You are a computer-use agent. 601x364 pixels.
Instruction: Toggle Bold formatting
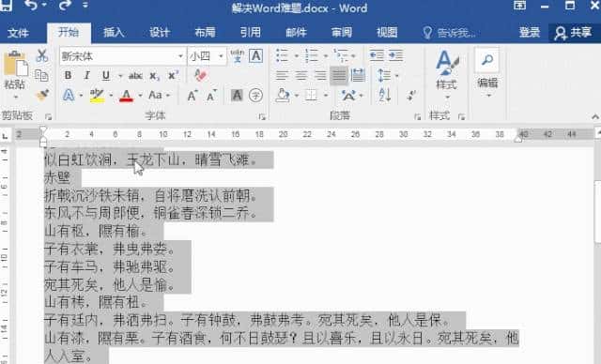68,75
